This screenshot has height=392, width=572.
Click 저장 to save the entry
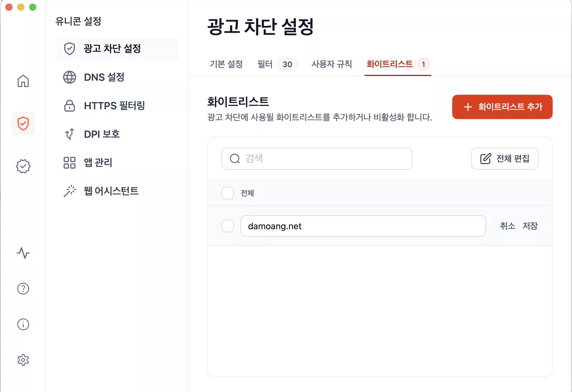530,226
